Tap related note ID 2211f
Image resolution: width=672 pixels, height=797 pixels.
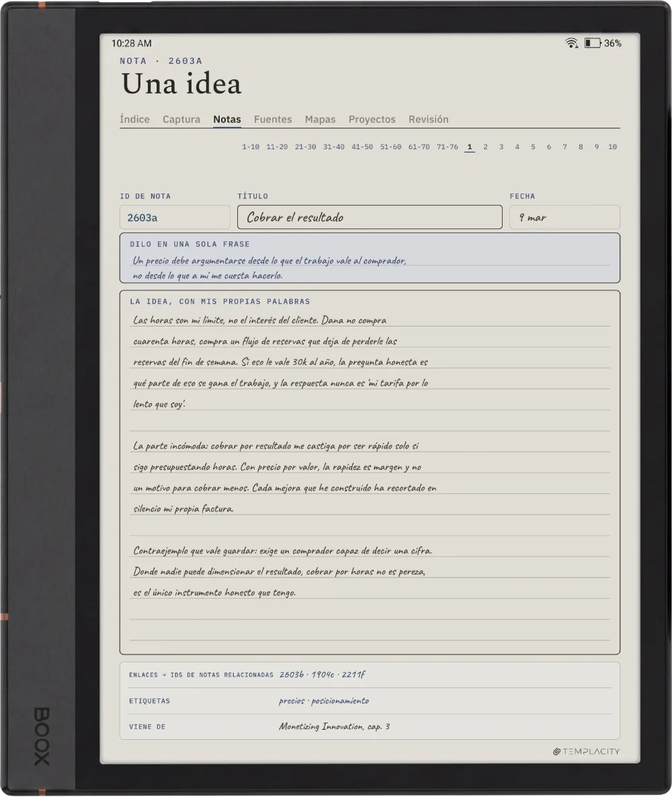coord(353,675)
